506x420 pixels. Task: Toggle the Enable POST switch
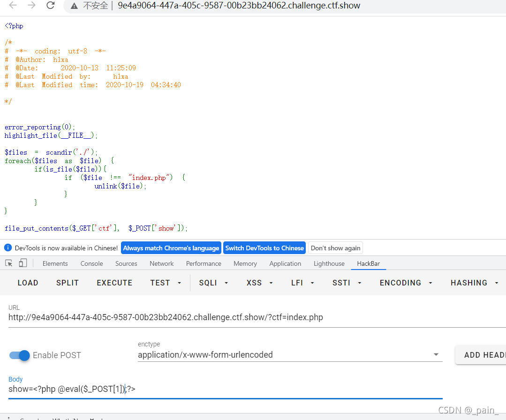[20, 355]
